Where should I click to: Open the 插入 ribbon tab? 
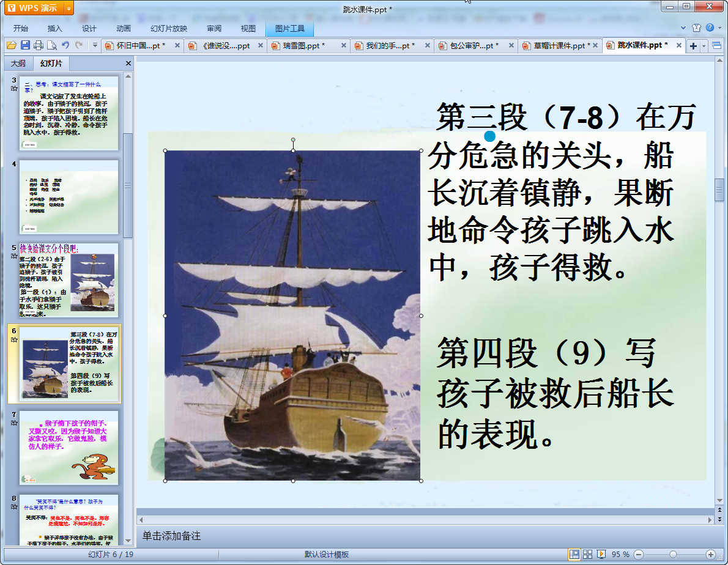point(55,28)
